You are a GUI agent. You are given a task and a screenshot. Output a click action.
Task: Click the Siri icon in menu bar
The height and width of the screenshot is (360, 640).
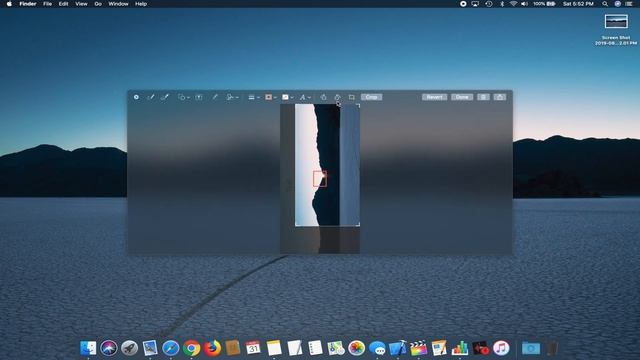618,4
